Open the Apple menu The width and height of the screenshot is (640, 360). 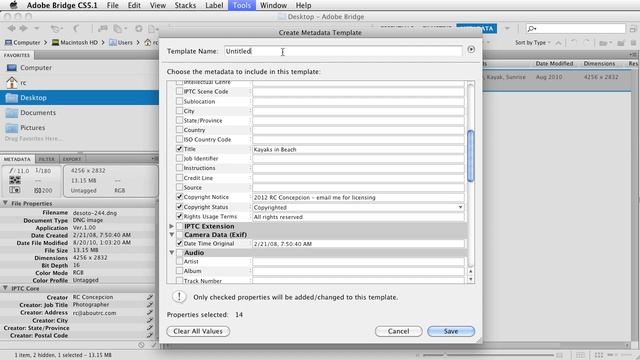click(x=13, y=5)
